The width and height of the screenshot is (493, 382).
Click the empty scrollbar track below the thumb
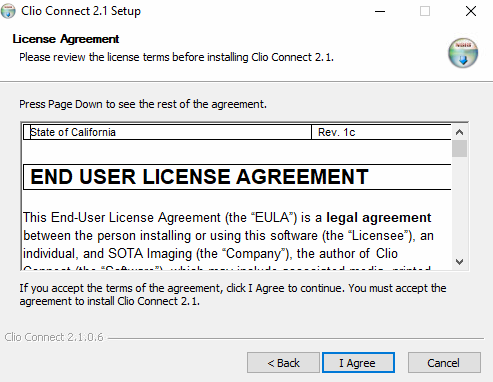pyautogui.click(x=459, y=205)
